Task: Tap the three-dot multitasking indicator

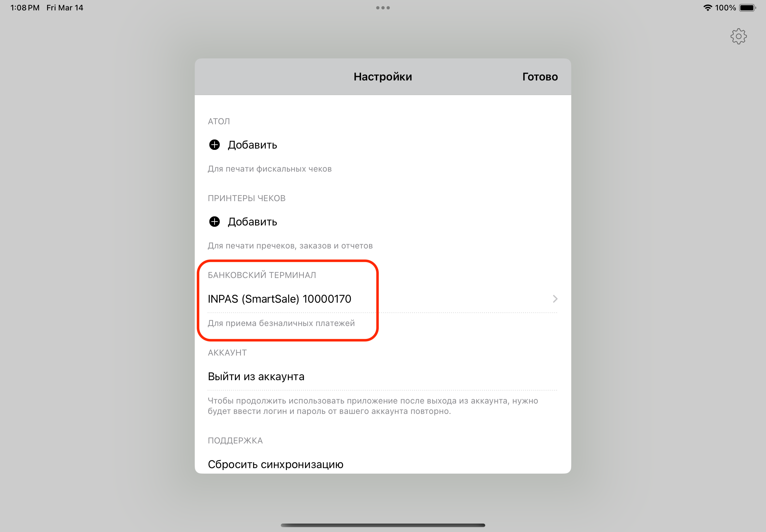Action: click(383, 8)
